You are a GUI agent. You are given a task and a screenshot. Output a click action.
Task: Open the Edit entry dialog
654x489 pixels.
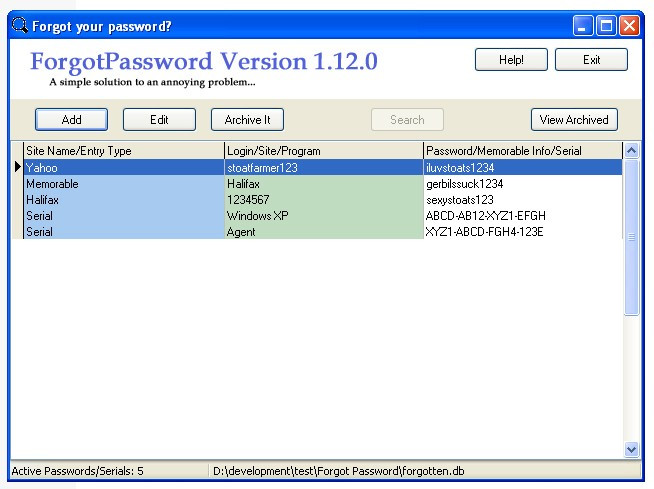159,120
